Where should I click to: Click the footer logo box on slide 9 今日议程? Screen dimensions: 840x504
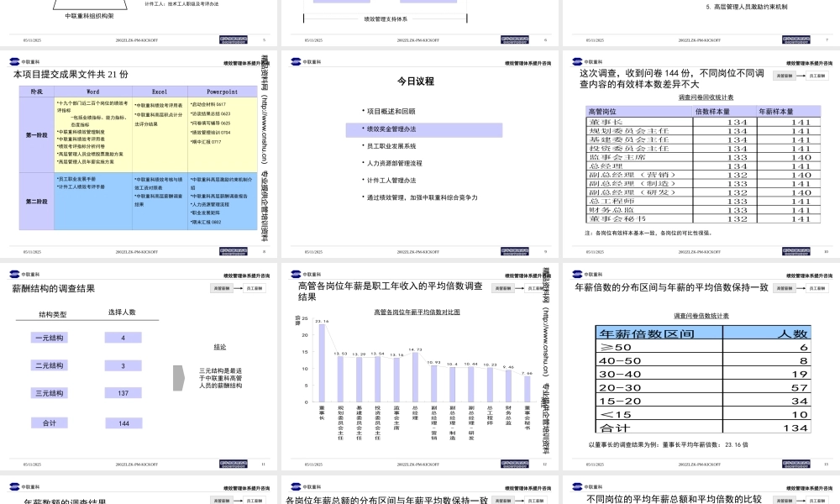(514, 251)
